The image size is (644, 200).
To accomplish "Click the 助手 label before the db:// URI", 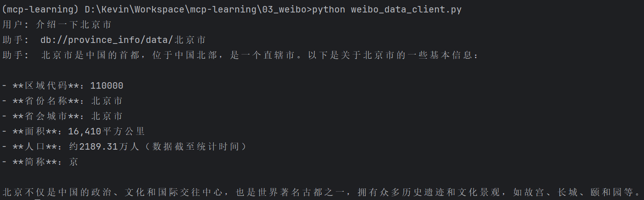I will click(13, 40).
